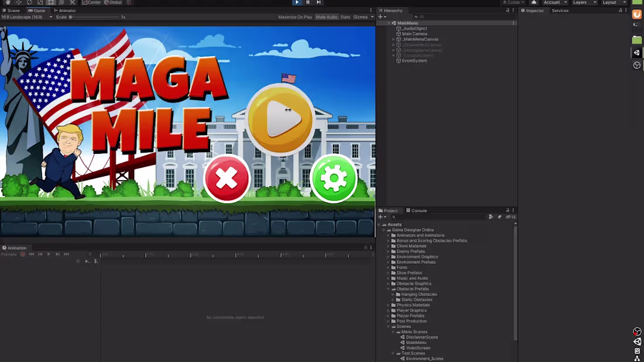Enable Maximize On Play
The height and width of the screenshot is (362, 644).
pyautogui.click(x=295, y=17)
